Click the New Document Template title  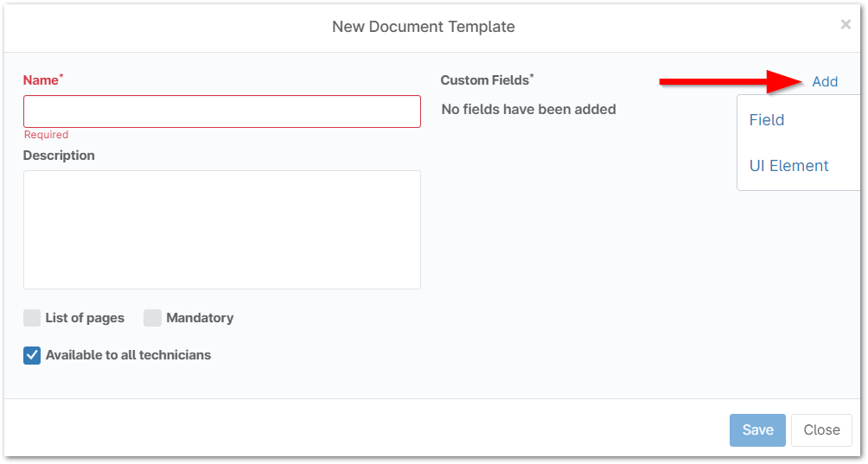click(424, 27)
